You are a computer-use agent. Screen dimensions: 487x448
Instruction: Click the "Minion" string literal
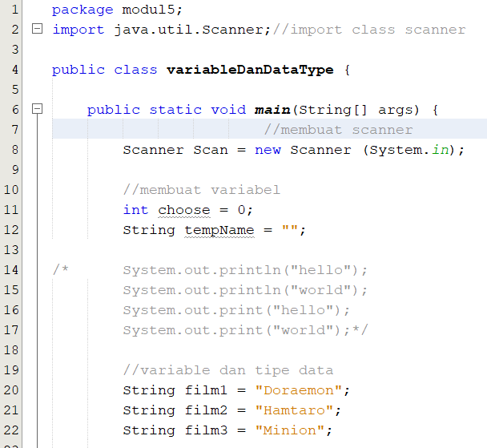tap(289, 430)
